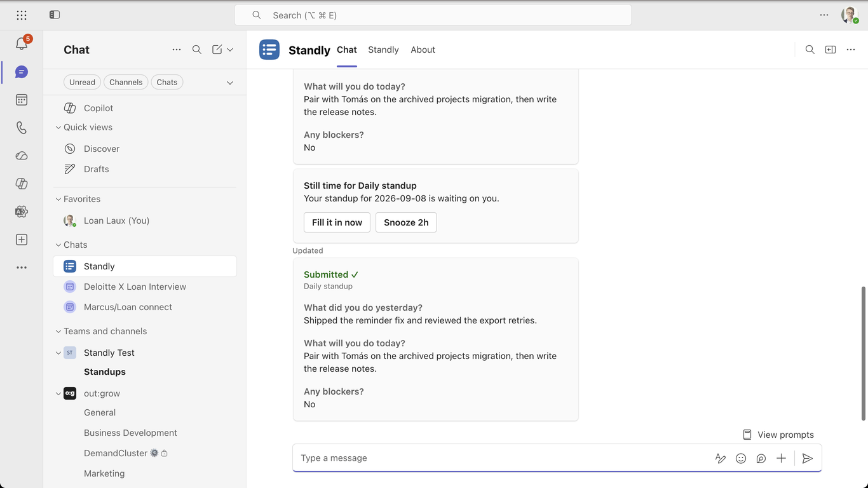Viewport: 868px width, 488px height.
Task: Filter chat list by Chats pill
Action: pyautogui.click(x=167, y=82)
